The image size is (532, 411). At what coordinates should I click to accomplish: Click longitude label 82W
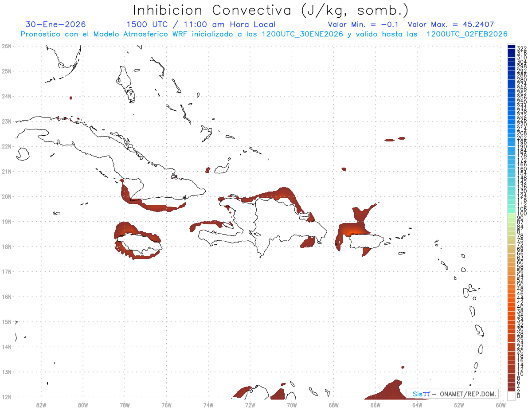coord(41,405)
